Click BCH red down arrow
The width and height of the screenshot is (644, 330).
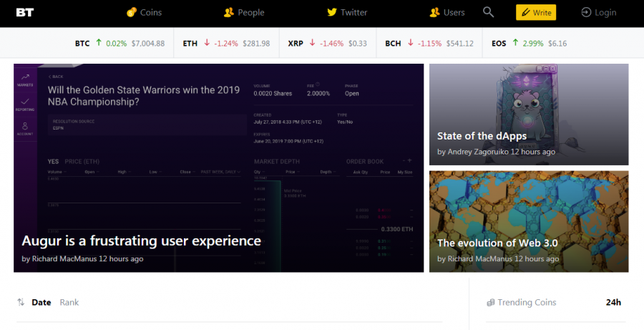[x=410, y=42]
